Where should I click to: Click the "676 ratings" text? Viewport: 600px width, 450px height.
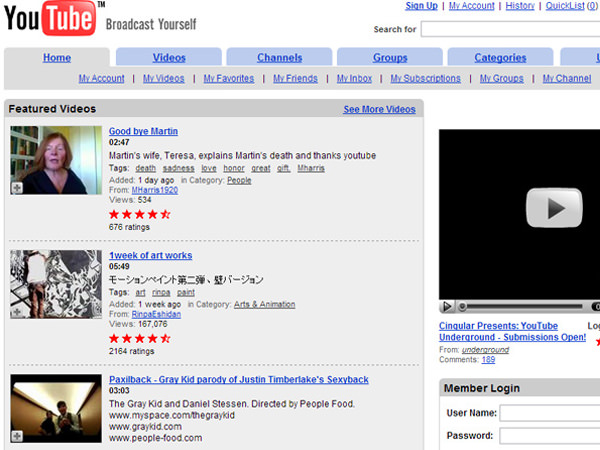129,227
